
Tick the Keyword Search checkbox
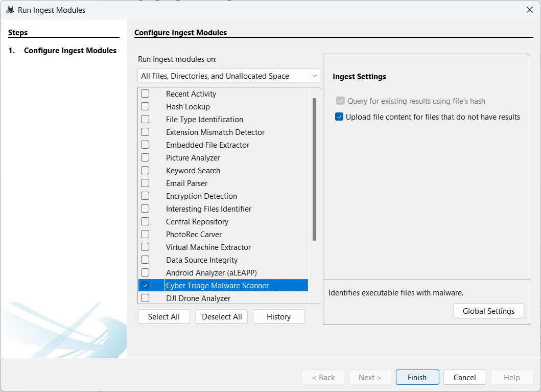[145, 170]
